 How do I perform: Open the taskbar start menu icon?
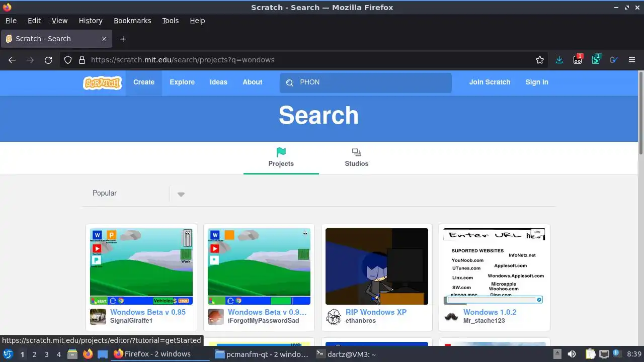click(8, 354)
